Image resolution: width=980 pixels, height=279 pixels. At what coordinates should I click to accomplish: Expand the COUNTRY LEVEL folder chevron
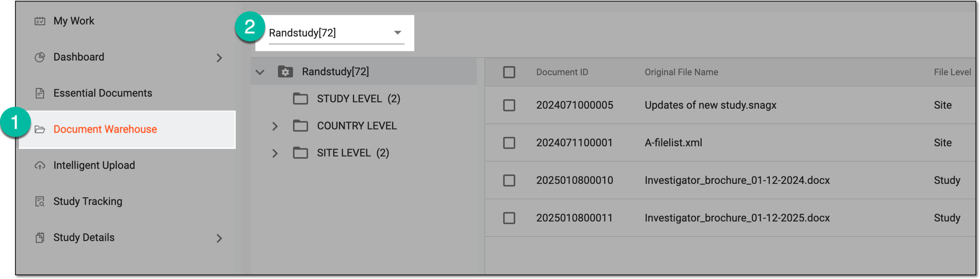(275, 126)
